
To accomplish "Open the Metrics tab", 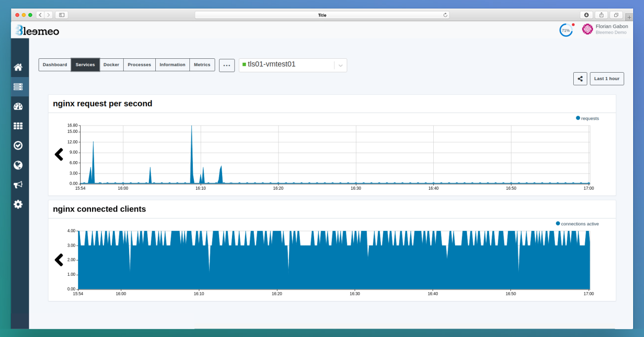I will point(202,65).
